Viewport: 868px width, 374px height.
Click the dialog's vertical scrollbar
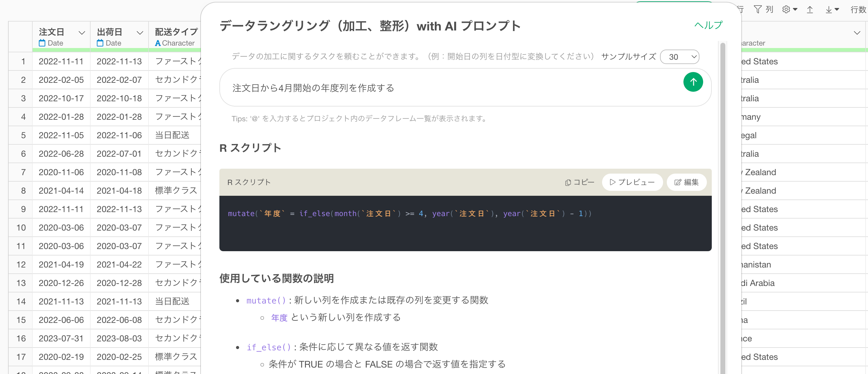723,202
